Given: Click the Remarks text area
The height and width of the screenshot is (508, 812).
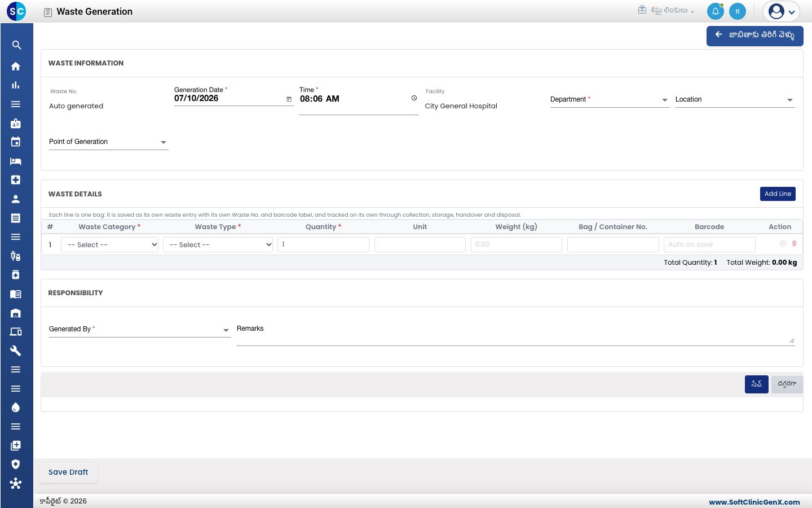Looking at the screenshot, I should pyautogui.click(x=515, y=334).
